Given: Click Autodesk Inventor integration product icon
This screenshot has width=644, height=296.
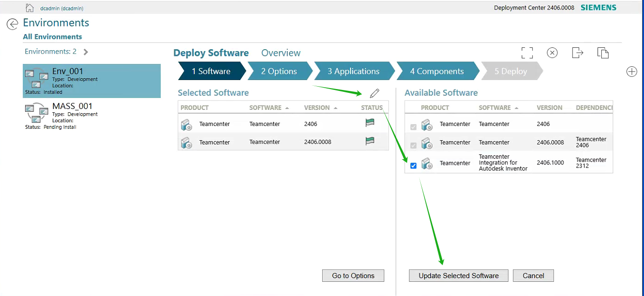Looking at the screenshot, I should [x=427, y=163].
